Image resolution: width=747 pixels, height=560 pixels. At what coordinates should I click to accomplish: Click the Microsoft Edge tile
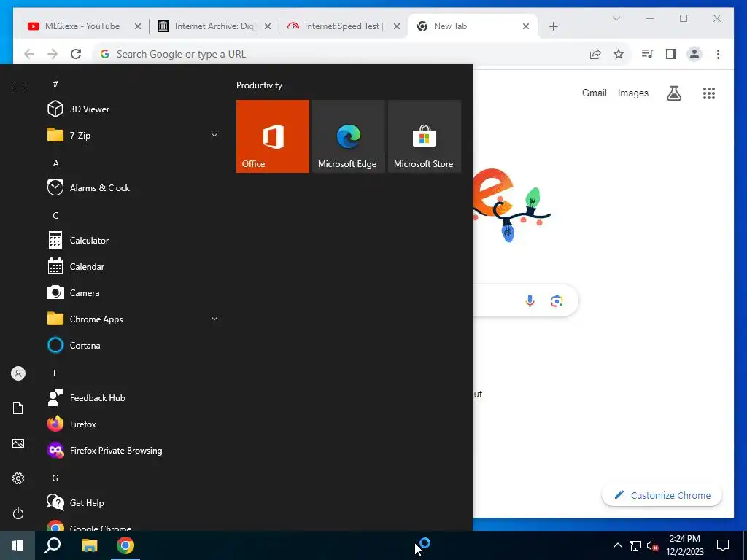[x=348, y=136]
